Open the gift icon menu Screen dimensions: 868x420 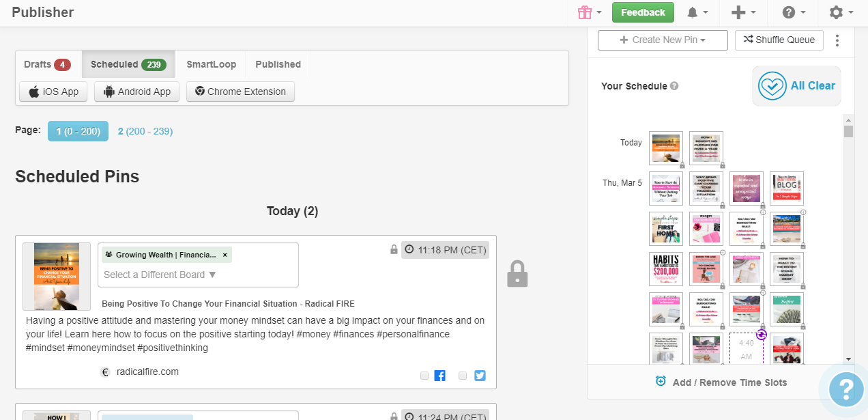(x=590, y=12)
